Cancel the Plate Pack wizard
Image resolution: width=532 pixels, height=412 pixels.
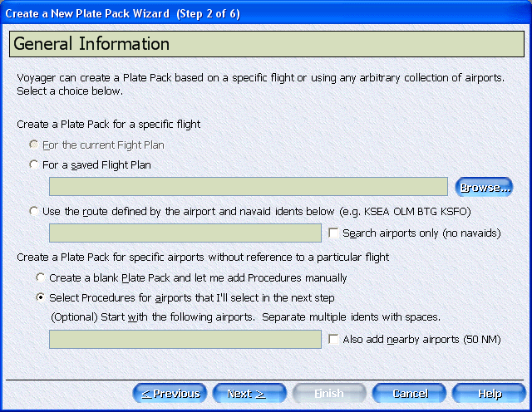(409, 394)
